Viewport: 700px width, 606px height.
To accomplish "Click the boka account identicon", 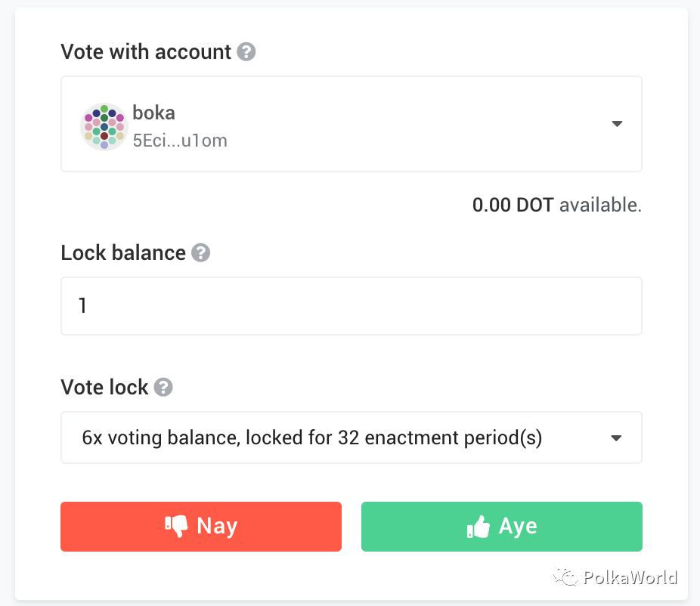I will point(104,126).
